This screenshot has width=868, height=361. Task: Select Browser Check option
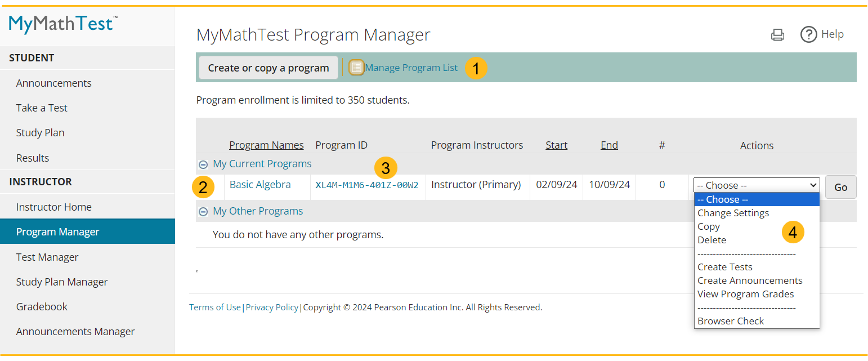click(x=731, y=321)
